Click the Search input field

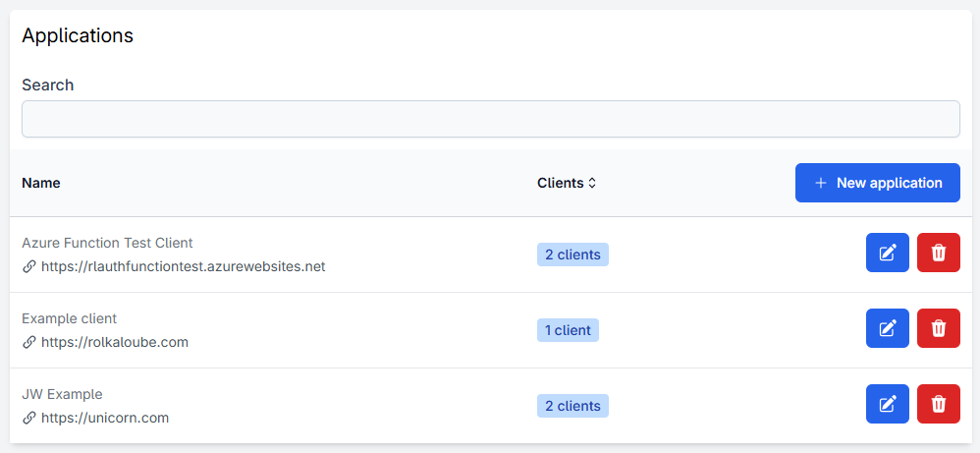click(x=490, y=119)
